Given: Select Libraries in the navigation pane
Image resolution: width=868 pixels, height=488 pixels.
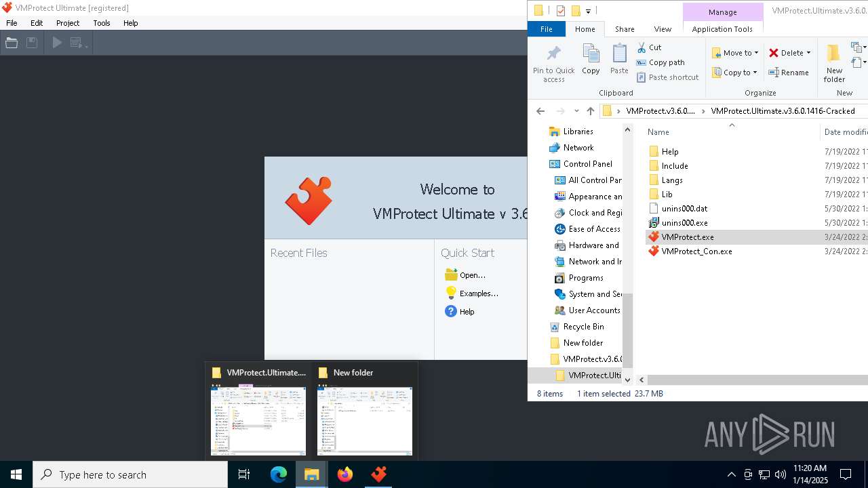Looking at the screenshot, I should pos(578,131).
